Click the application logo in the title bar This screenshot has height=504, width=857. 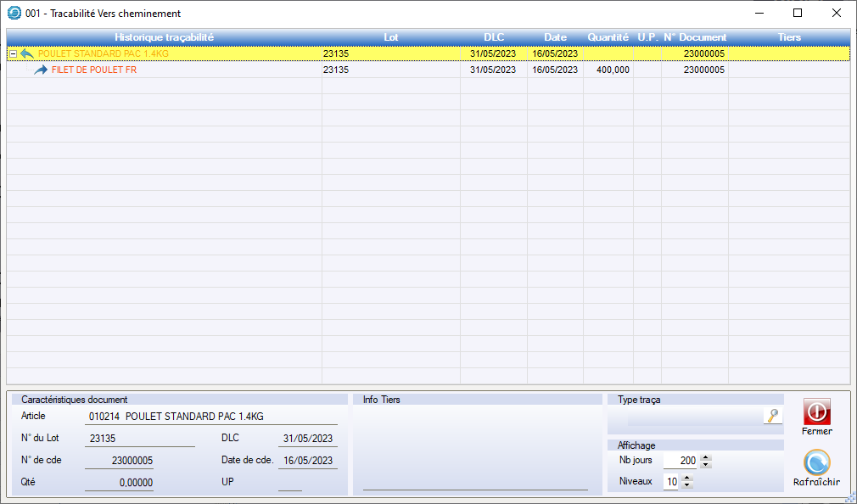pyautogui.click(x=14, y=14)
